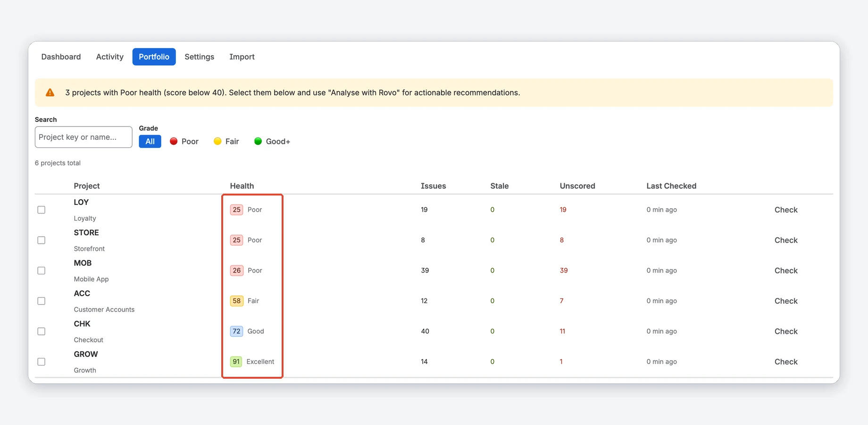Click the Last Checked column header
Screen dimensions: 868x425
[671, 186]
